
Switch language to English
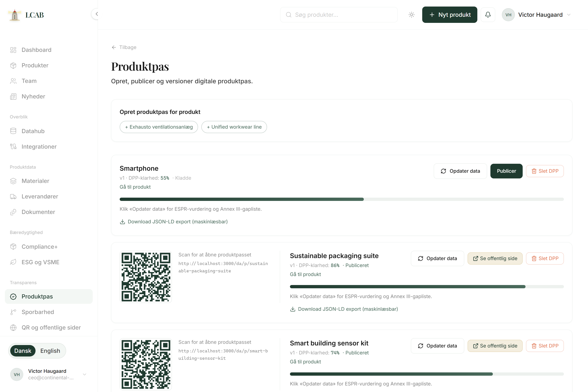[50, 351]
